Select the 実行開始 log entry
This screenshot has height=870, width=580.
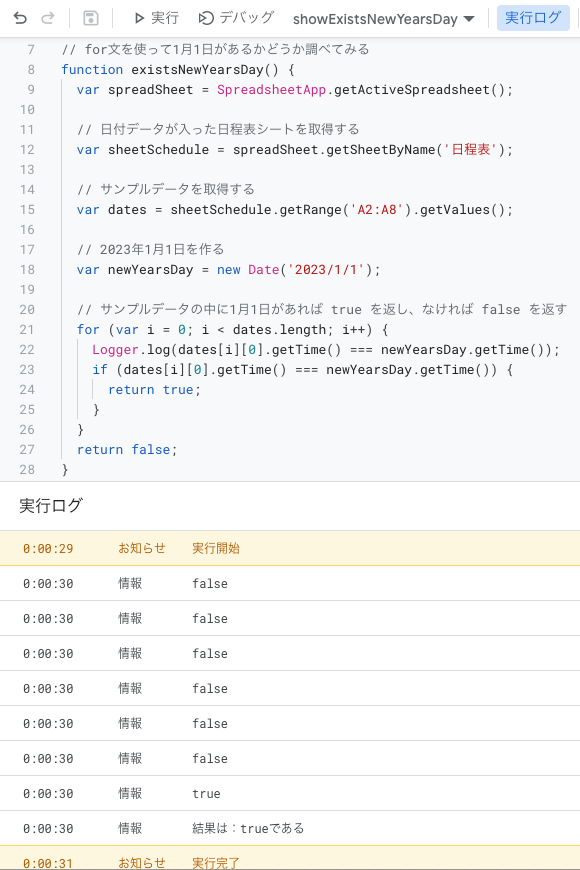coord(290,548)
